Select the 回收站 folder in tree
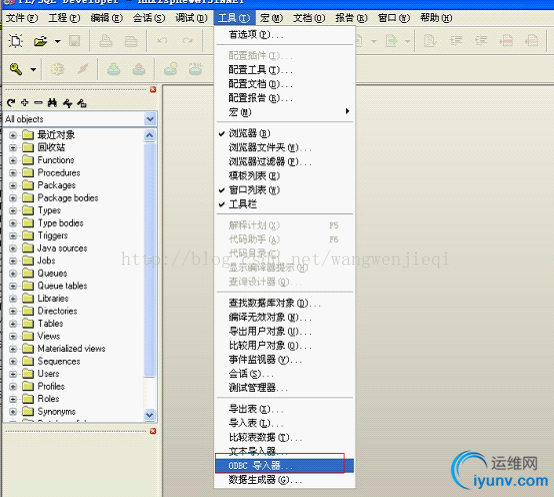 click(x=51, y=147)
